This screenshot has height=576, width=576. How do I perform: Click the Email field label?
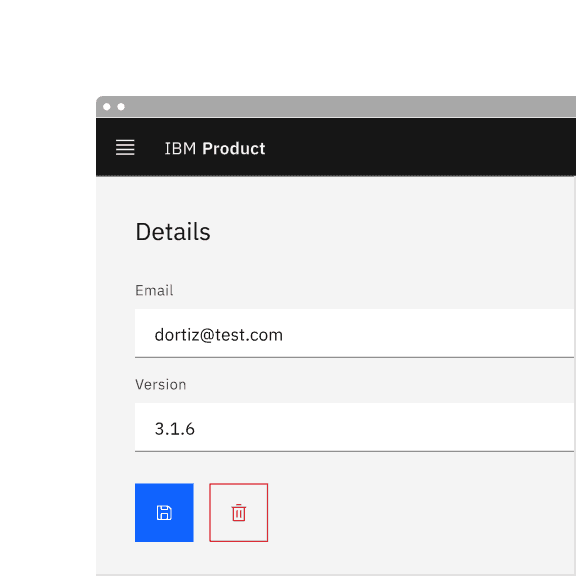point(154,290)
